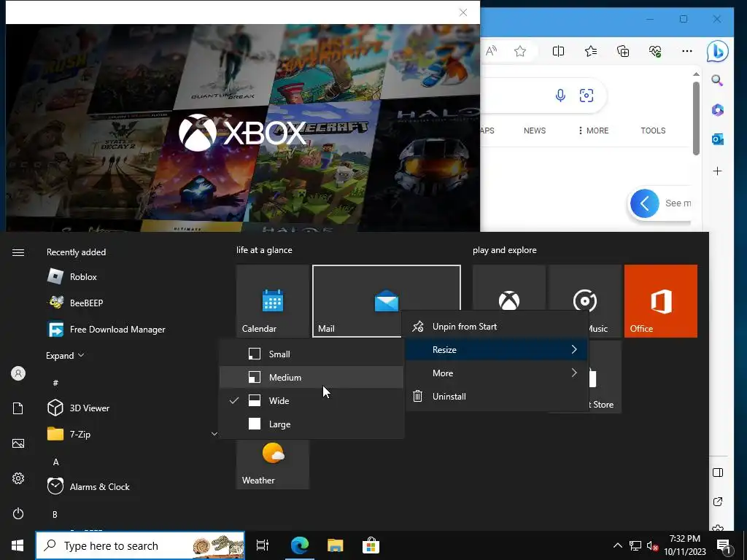Open the notification action center
This screenshot has height=560, width=747.
pyautogui.click(x=724, y=545)
